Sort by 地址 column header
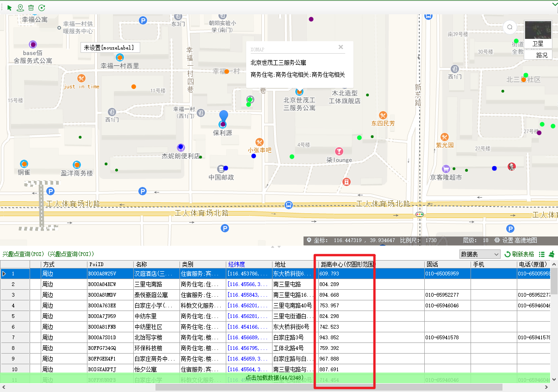This screenshot has width=558, height=392. [295, 264]
